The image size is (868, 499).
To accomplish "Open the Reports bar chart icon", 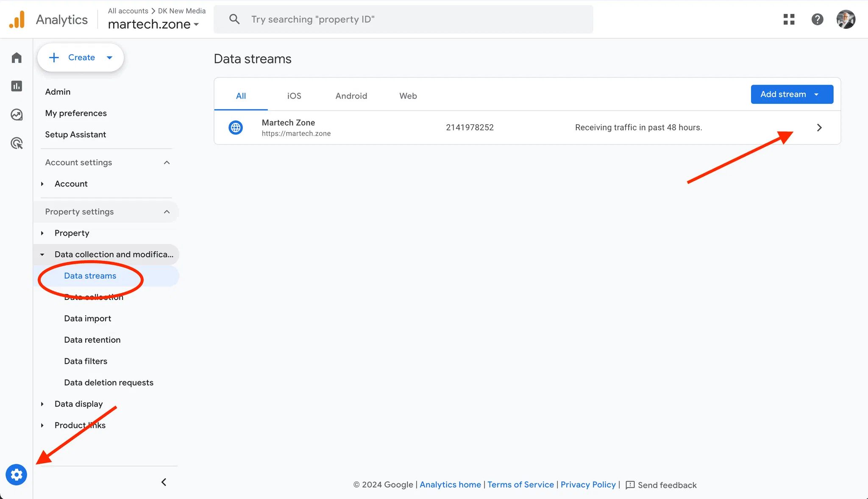I will point(17,86).
